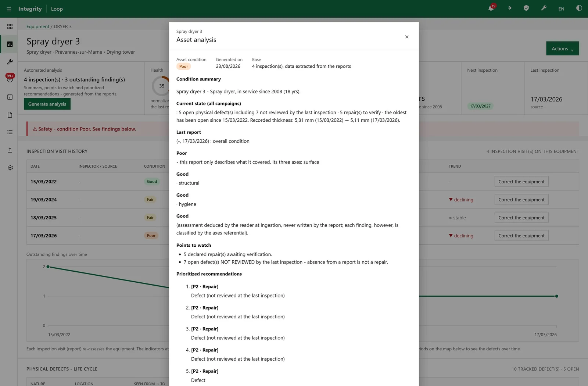Image resolution: width=588 pixels, height=386 pixels.
Task: Select the bar chart equipment sidebar icon
Action: tap(10, 44)
